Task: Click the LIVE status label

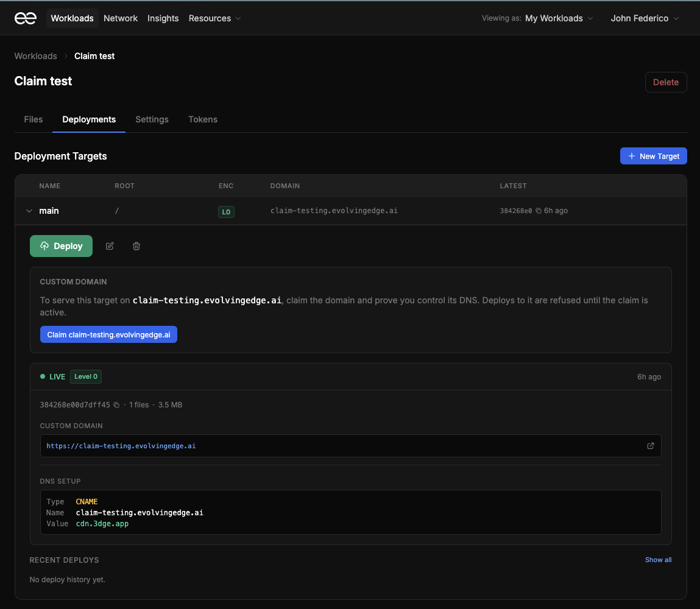Action: [57, 376]
